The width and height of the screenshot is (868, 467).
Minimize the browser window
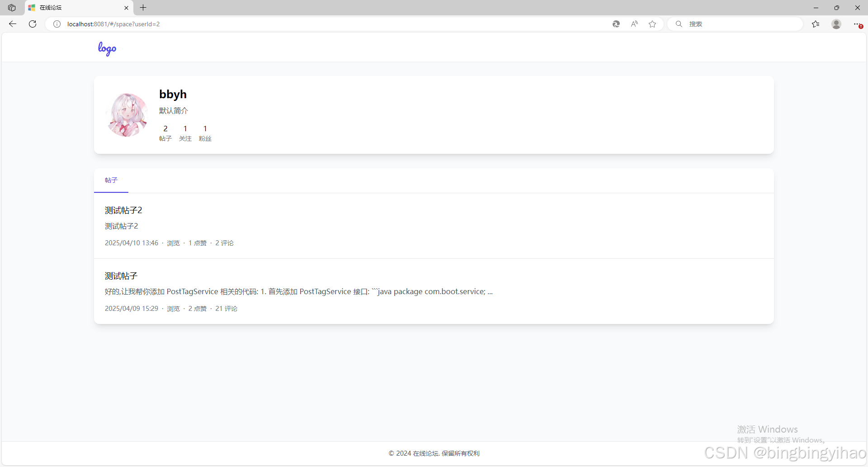[816, 8]
